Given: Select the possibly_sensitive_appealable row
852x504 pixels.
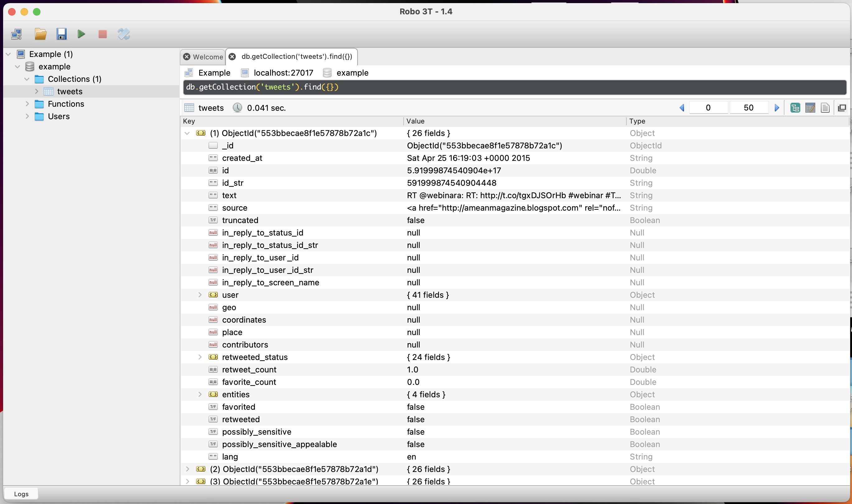Looking at the screenshot, I should 515,444.
